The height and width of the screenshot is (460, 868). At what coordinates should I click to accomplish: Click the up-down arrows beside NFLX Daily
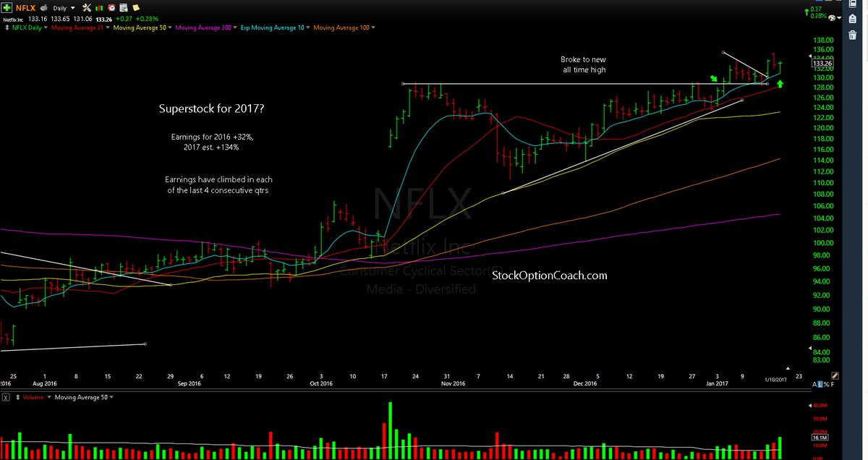pyautogui.click(x=7, y=27)
